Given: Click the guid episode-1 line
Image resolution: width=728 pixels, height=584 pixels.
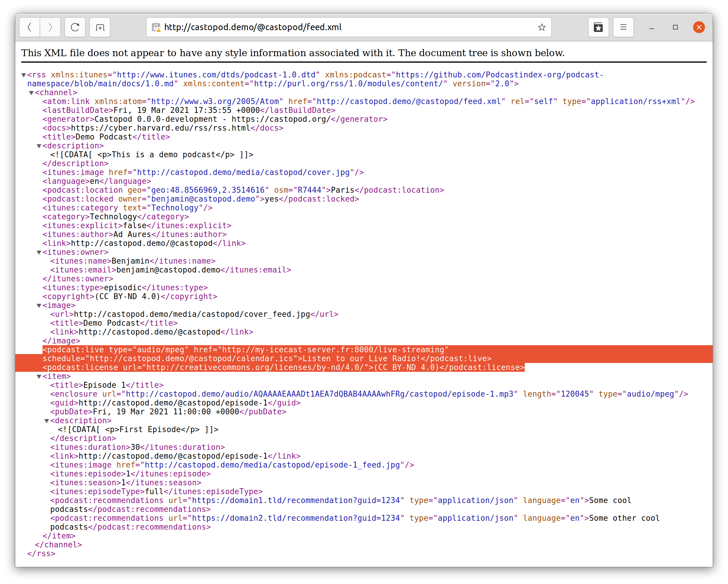Looking at the screenshot, I should point(175,403).
